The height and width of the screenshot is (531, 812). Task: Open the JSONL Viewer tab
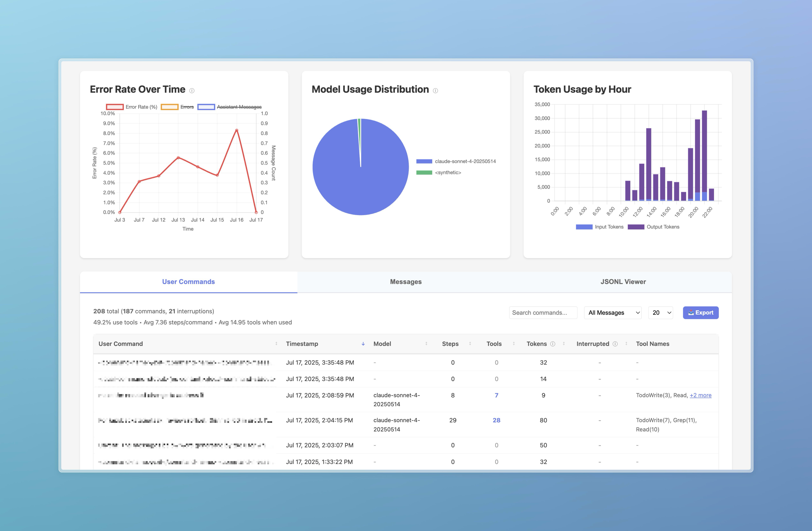coord(623,282)
